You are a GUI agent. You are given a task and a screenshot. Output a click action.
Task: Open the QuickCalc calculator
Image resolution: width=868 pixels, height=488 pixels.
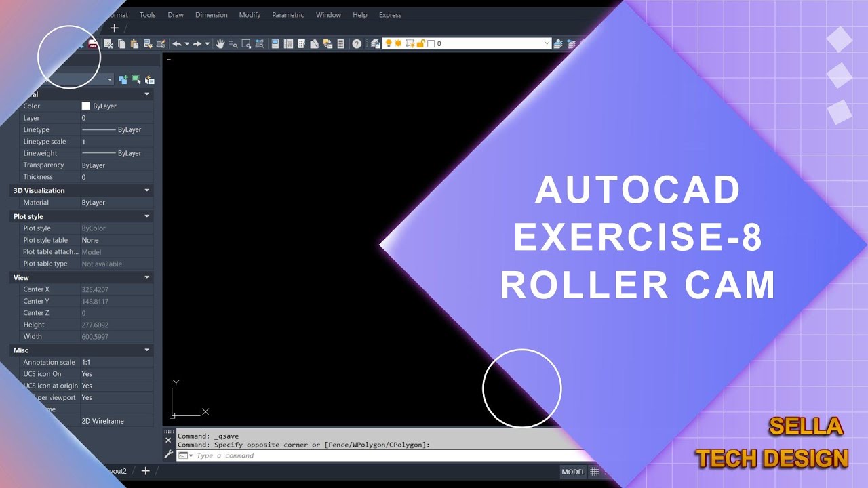340,44
